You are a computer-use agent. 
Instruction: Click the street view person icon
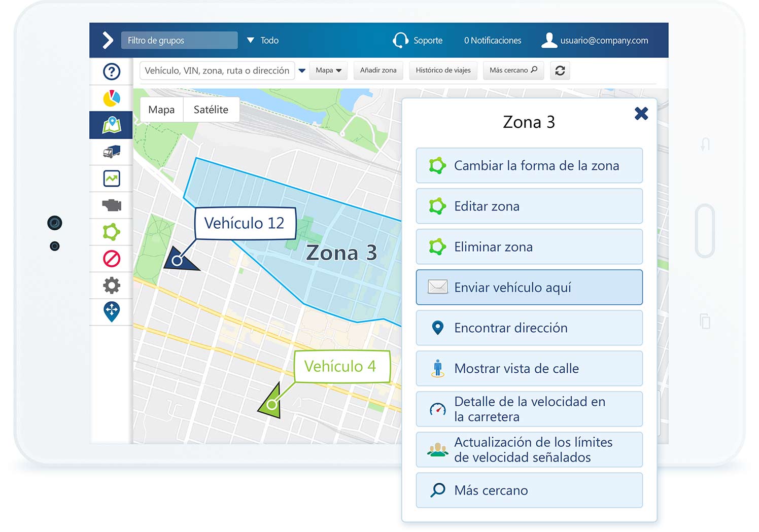pyautogui.click(x=437, y=368)
